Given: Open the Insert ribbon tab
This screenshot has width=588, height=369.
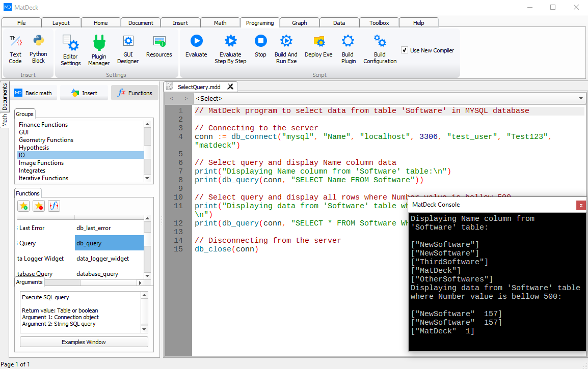Looking at the screenshot, I should (180, 23).
